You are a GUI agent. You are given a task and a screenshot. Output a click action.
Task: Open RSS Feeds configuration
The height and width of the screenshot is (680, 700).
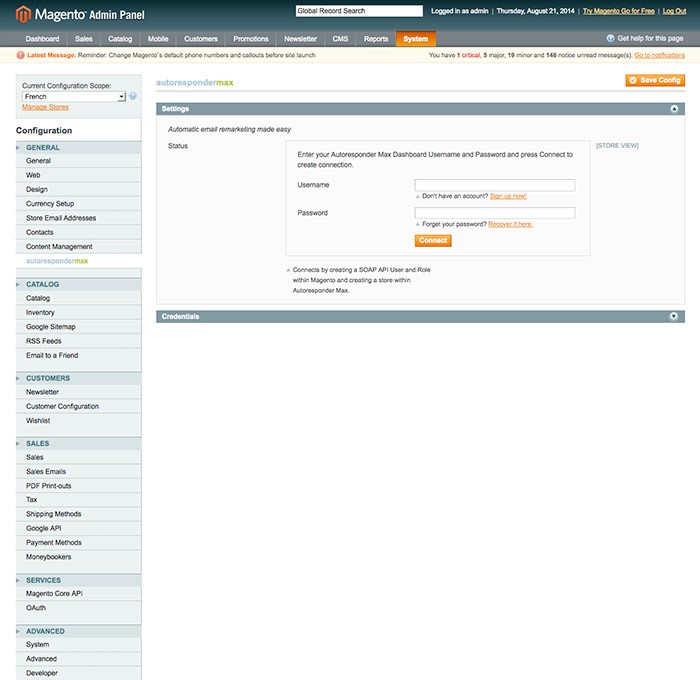pos(79,341)
